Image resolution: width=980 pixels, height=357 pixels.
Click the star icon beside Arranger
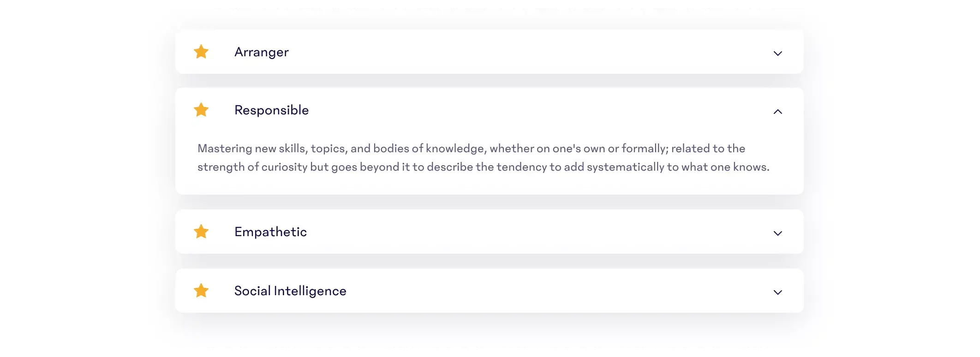coord(201,52)
